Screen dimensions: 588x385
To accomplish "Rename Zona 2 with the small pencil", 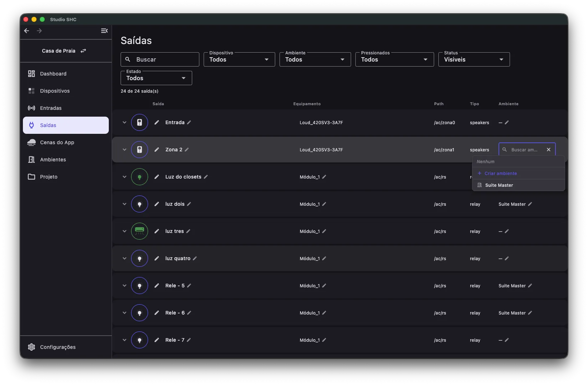I will click(187, 150).
